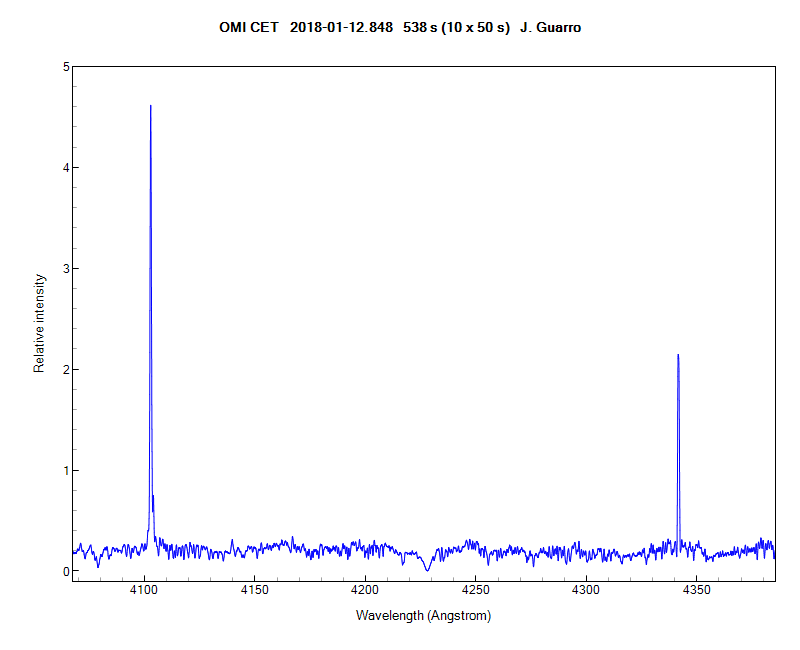Viewport: 800px width, 650px height.
Task: Click the 'J. Guarro' author name in title
Action: [x=551, y=28]
